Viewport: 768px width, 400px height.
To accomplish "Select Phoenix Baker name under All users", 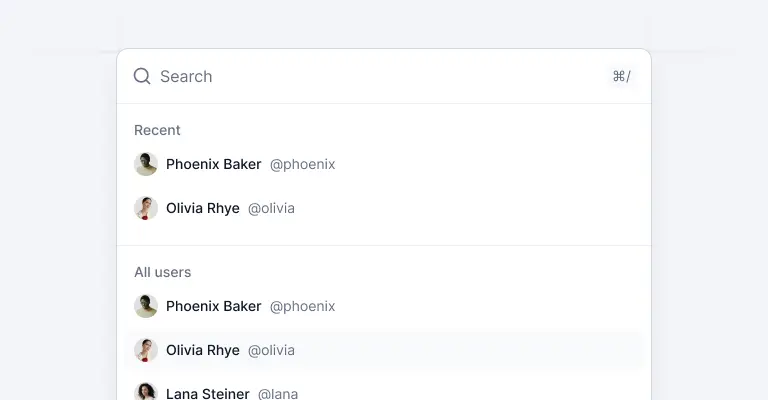I will 214,306.
